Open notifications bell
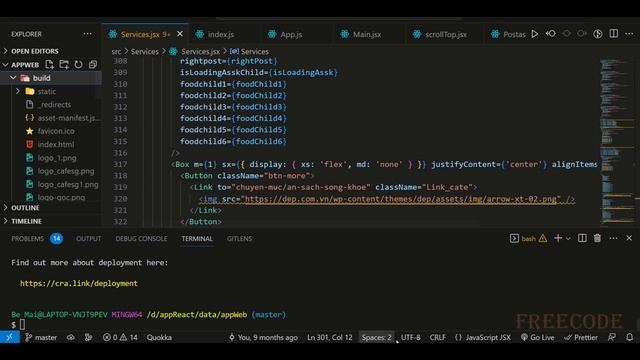This screenshot has height=360, width=640. tap(630, 337)
